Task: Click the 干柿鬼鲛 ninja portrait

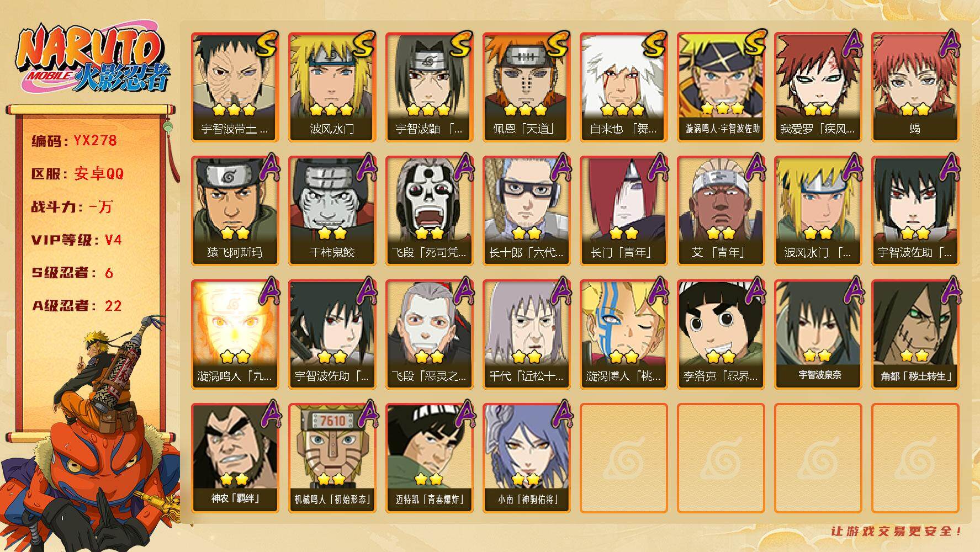Action: point(332,210)
